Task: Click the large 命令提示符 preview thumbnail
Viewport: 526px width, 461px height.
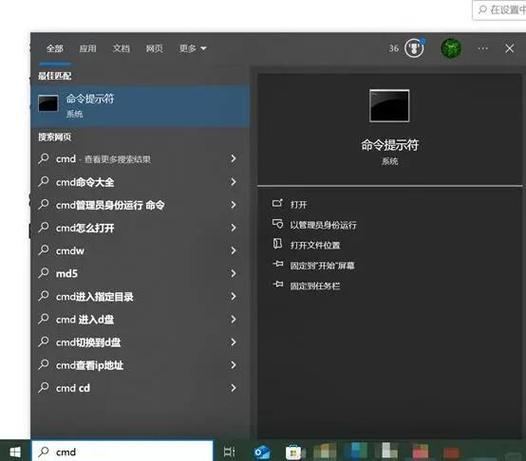Action: pyautogui.click(x=389, y=106)
